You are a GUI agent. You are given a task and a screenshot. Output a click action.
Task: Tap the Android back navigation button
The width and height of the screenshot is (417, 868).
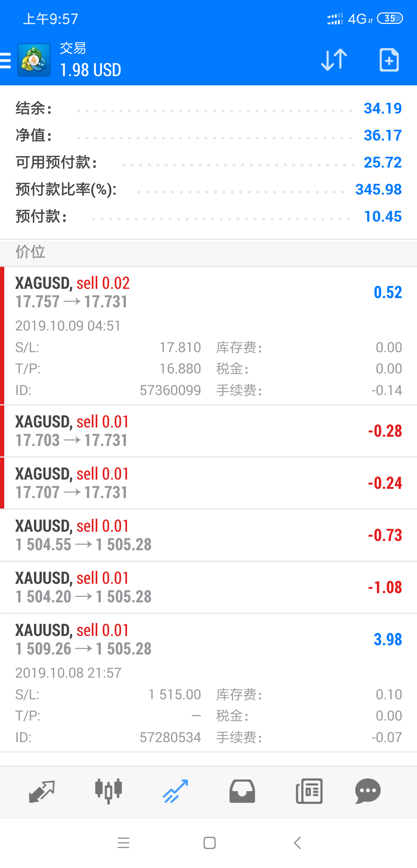(297, 843)
